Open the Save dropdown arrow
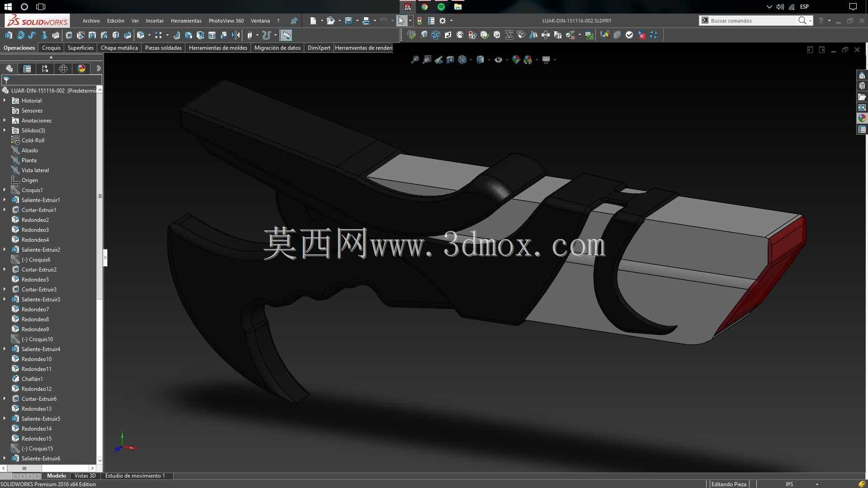Screen dimensions: 868x488 [x=357, y=21]
